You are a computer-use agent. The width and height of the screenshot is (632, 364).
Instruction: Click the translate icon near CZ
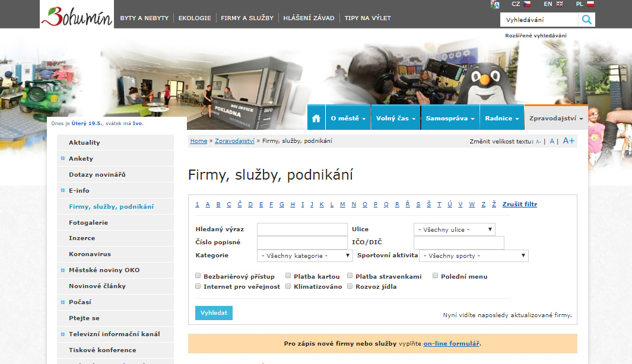coord(495,4)
